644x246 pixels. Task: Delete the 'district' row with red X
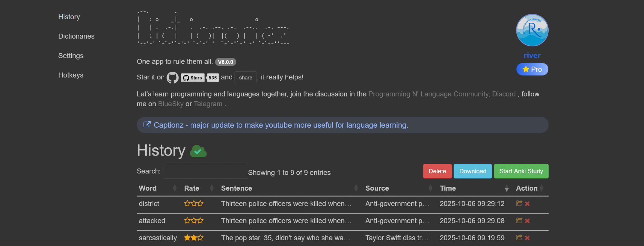click(x=527, y=204)
